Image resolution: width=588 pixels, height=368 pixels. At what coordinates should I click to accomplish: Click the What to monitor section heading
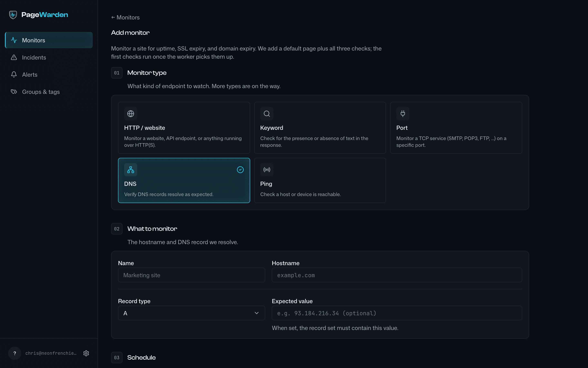[x=152, y=229]
